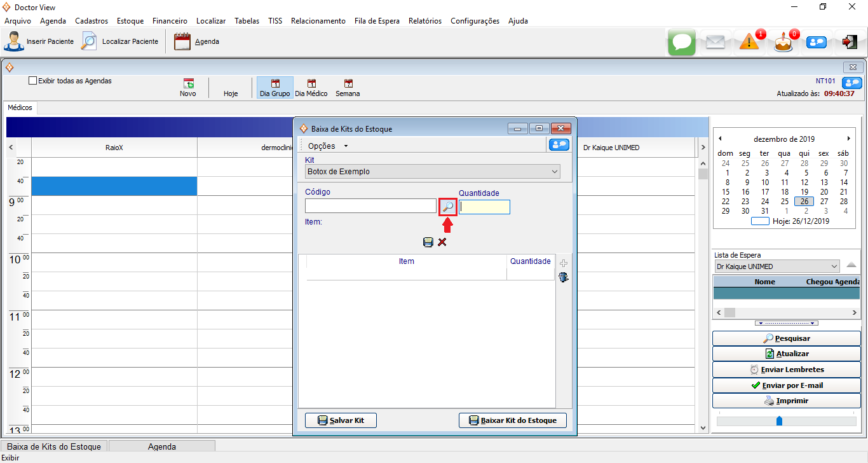868x463 pixels.
Task: Click the Quantidade input field
Action: tap(484, 207)
